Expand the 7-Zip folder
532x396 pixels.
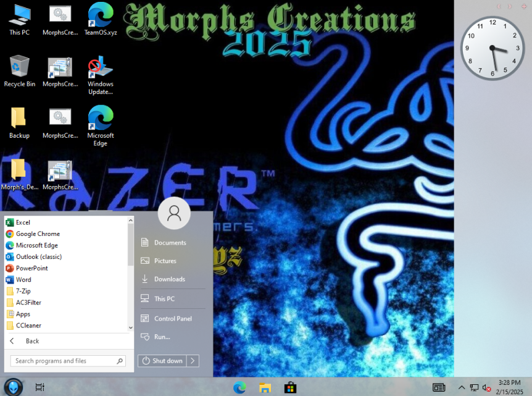[66, 291]
